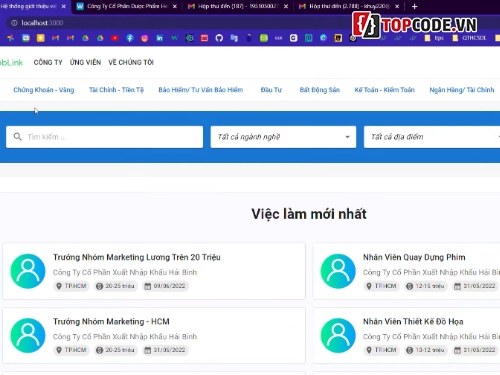This screenshot has height=375, width=500.
Task: Open the GitHub bookmark icon
Action: (219, 38)
